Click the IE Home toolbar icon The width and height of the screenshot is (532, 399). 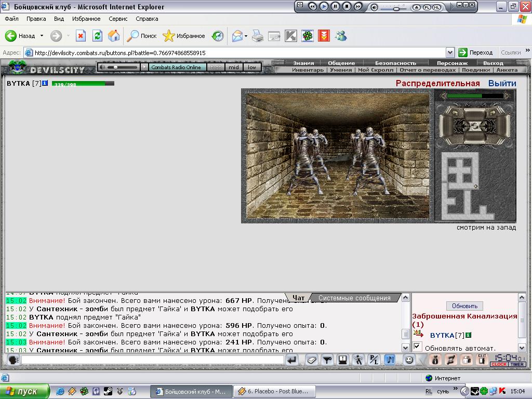(x=114, y=36)
